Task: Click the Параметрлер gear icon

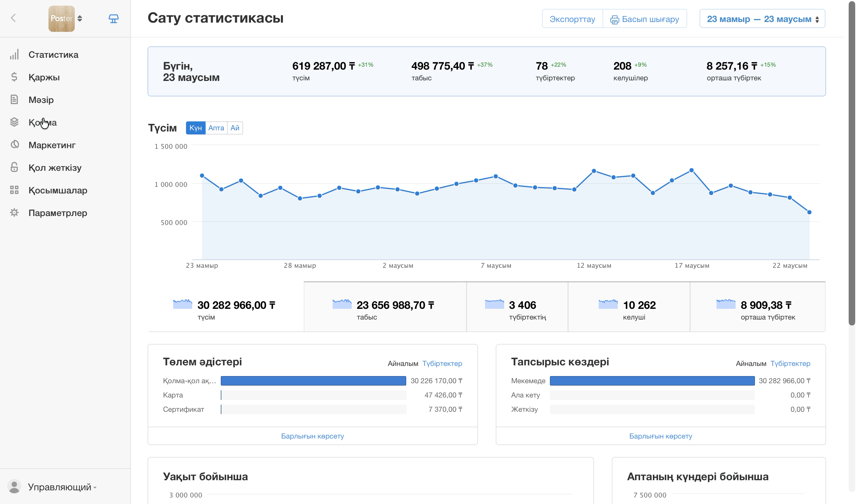Action: point(14,212)
